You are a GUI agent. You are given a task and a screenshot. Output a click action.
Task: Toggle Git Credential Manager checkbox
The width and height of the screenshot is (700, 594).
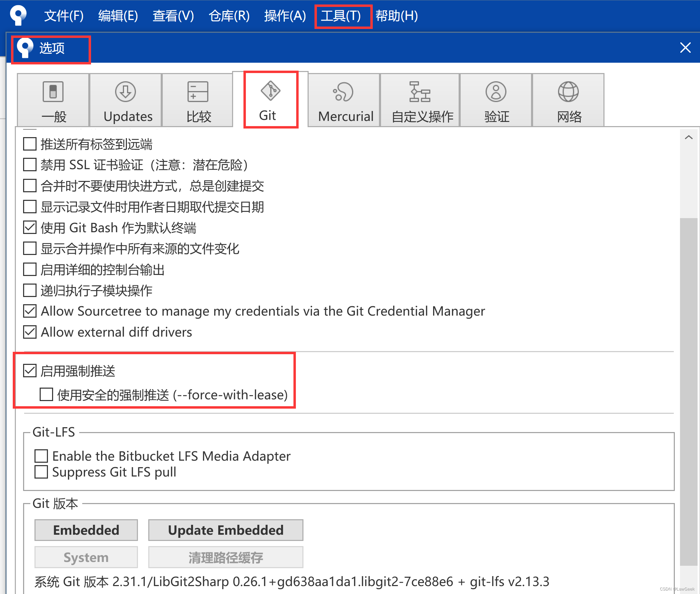(30, 311)
